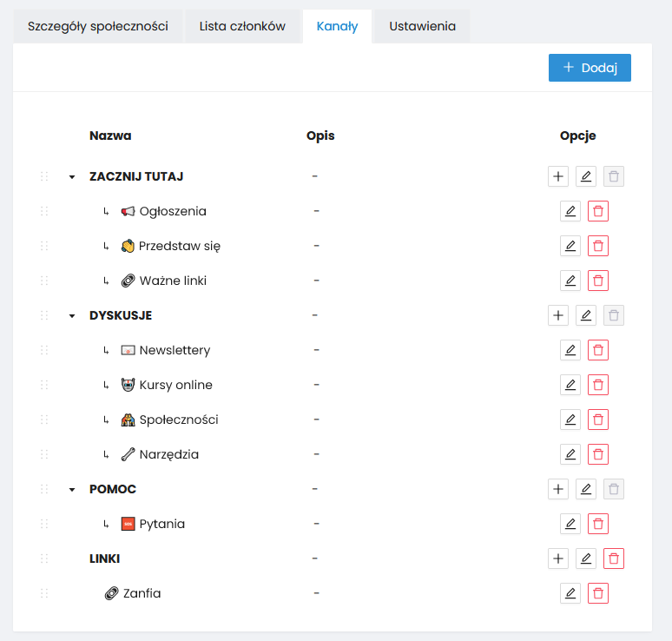Add a sub-channel to ZACZNIJ TUTAJ
Image resolution: width=672 pixels, height=641 pixels.
click(558, 176)
